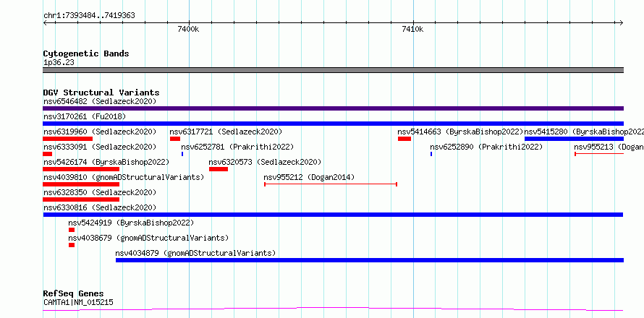The height and width of the screenshot is (318, 644).
Task: Select nsv955212 (Dogan2014) variant label
Action: pos(309,177)
